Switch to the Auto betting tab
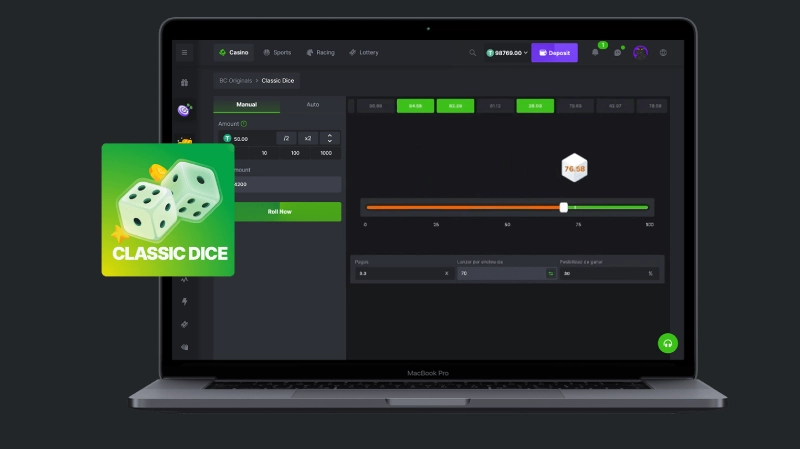 coord(312,104)
